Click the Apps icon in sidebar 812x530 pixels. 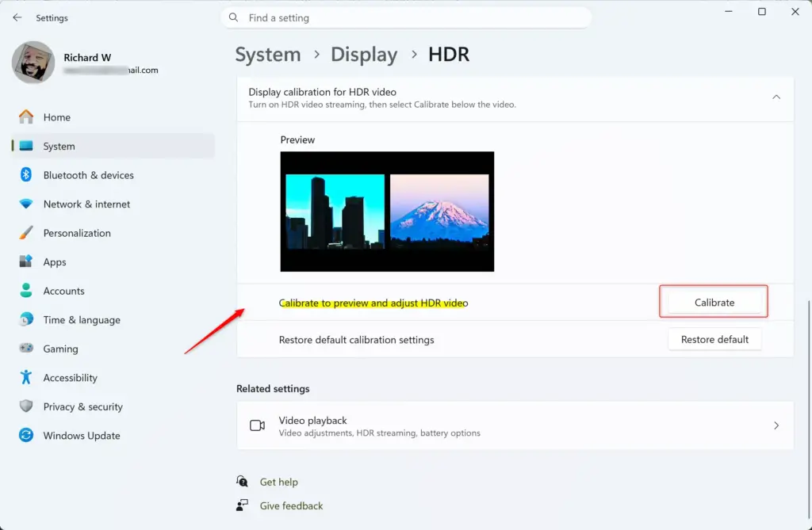pyautogui.click(x=26, y=261)
